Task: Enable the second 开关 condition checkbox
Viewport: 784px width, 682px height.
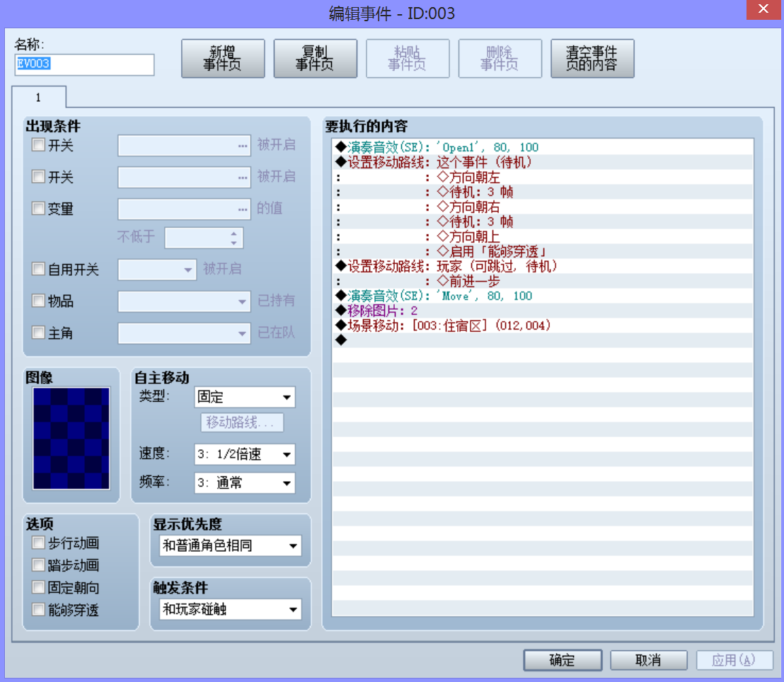Action: click(38, 176)
